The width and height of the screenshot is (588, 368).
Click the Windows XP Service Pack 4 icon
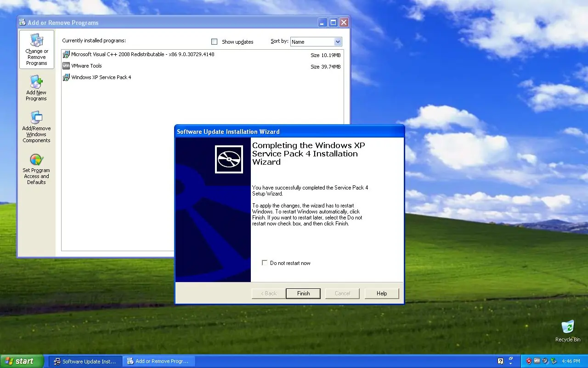click(x=66, y=77)
